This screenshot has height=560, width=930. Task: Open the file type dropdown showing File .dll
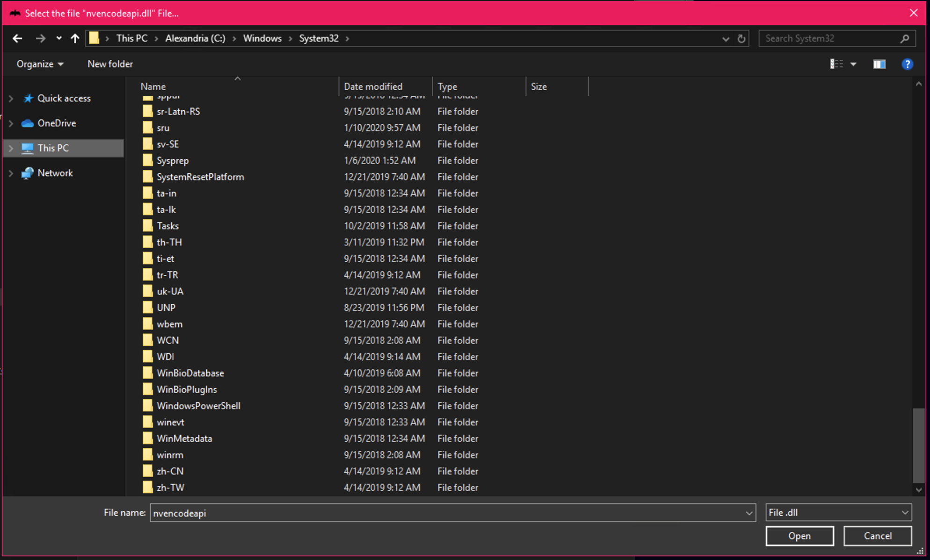(x=838, y=512)
